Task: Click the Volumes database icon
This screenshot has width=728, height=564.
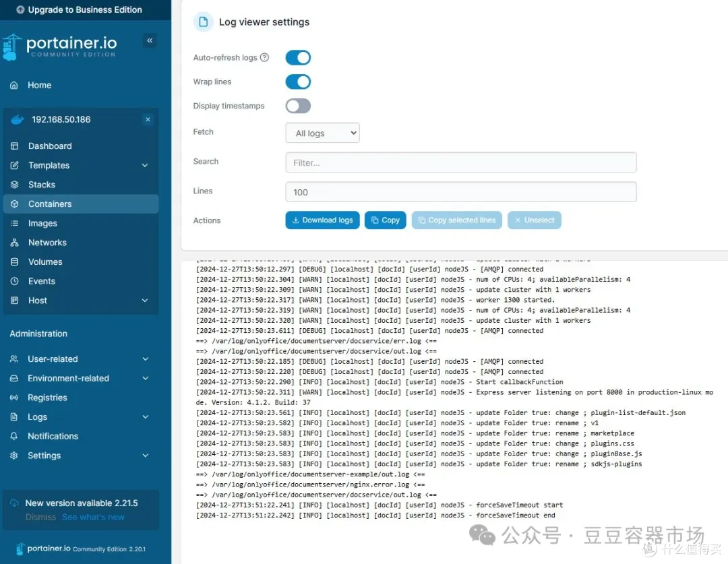Action: click(14, 262)
